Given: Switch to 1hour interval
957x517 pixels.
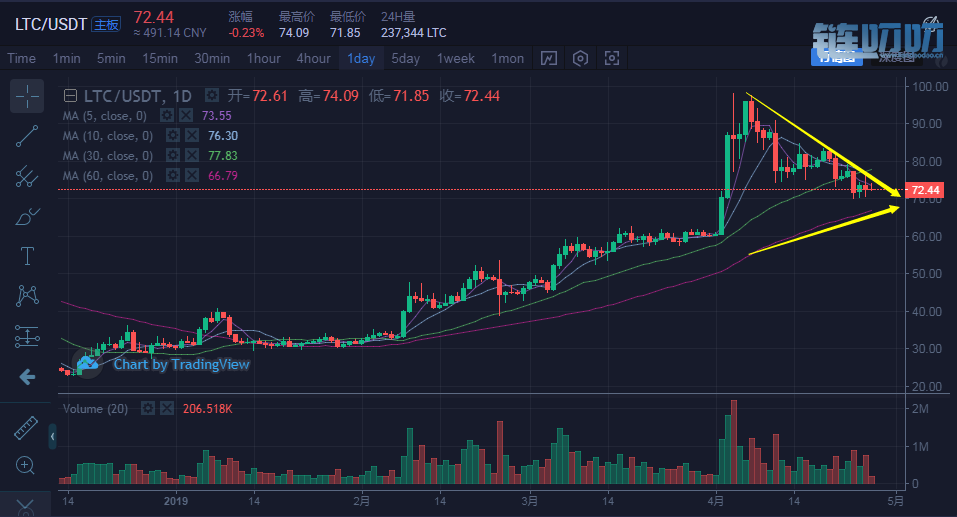Looking at the screenshot, I should pyautogui.click(x=264, y=59).
